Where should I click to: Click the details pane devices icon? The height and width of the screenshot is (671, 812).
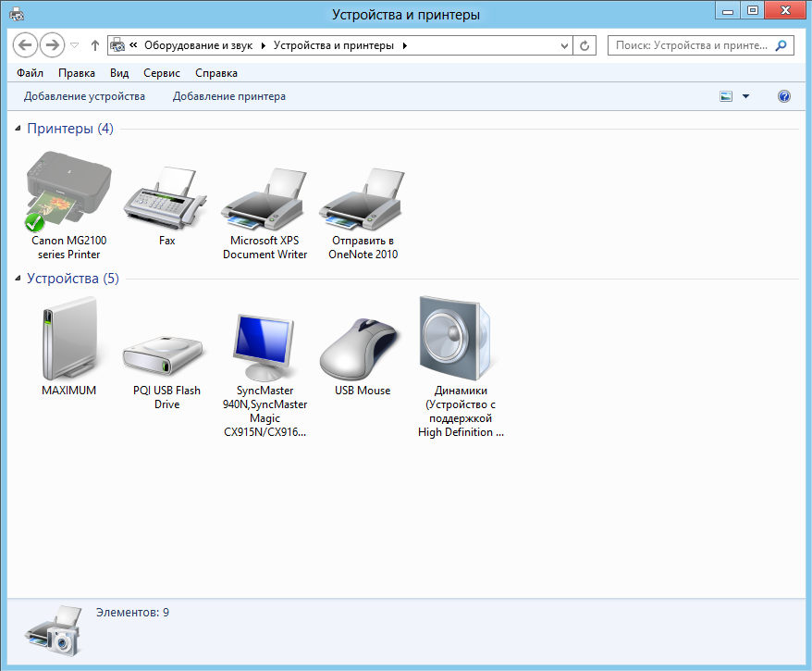pyautogui.click(x=54, y=630)
